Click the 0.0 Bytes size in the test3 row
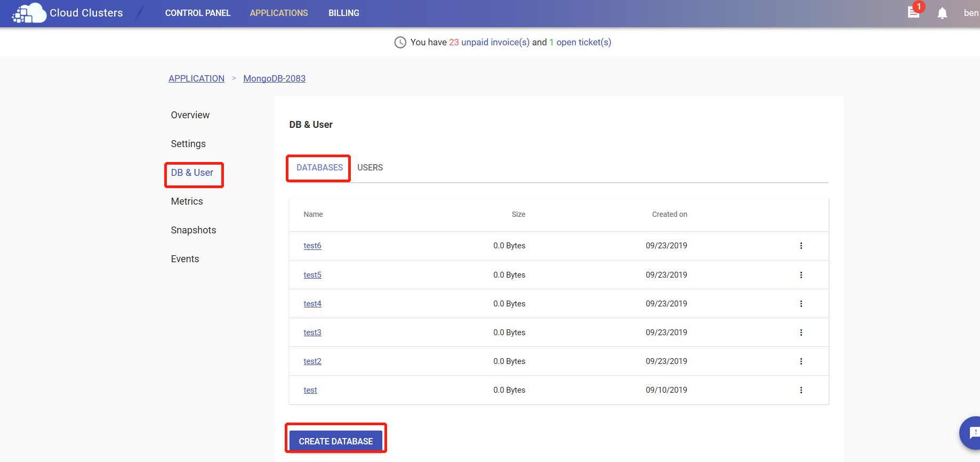The width and height of the screenshot is (980, 462). point(509,333)
